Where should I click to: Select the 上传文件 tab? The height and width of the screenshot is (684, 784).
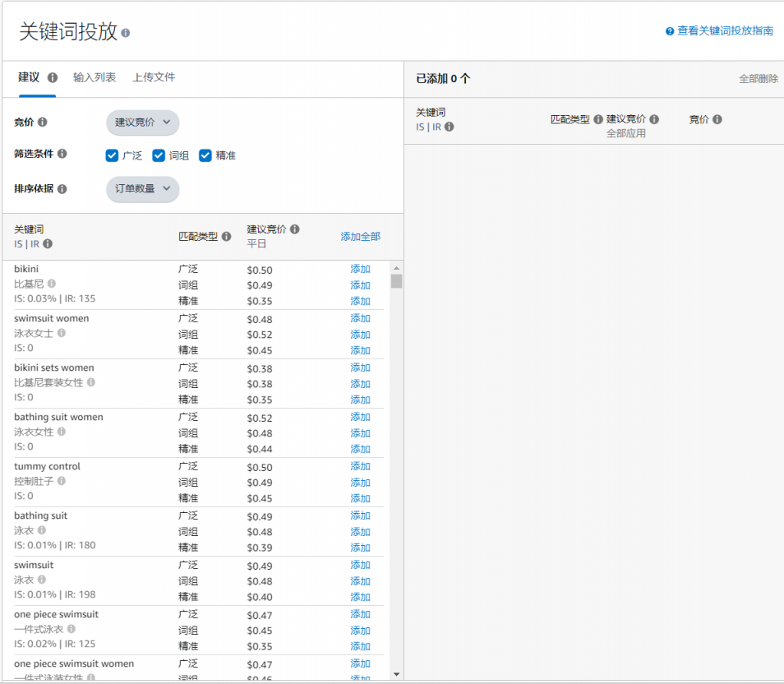(x=155, y=76)
